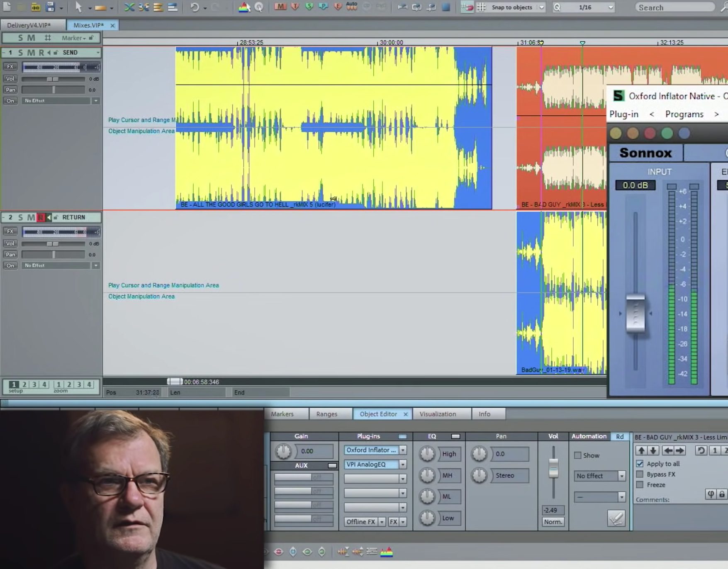Click the automation pencil draw icon
The width and height of the screenshot is (728, 569).
(x=616, y=518)
